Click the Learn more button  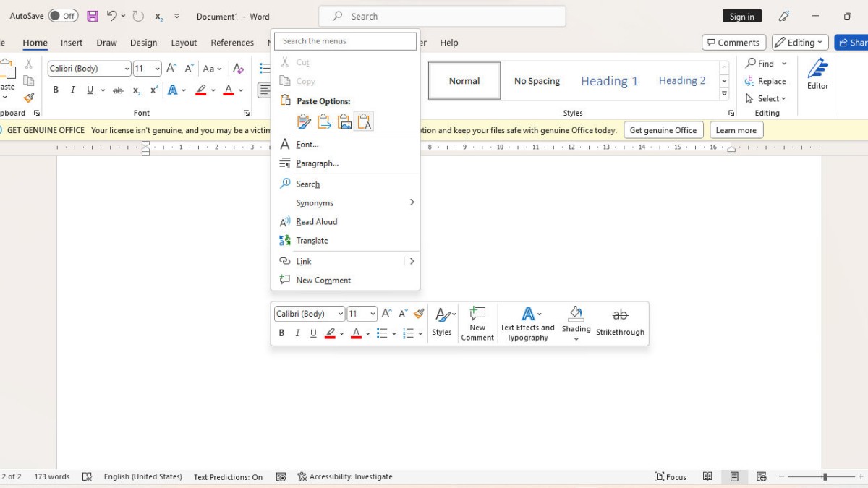coord(736,130)
